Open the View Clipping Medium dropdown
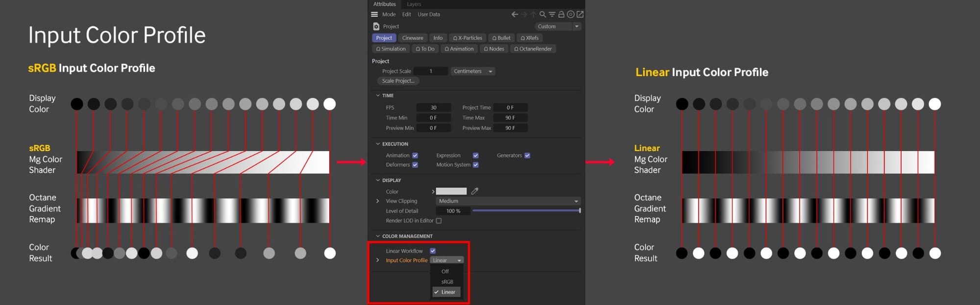Image resolution: width=980 pixels, height=305 pixels. (x=508, y=201)
